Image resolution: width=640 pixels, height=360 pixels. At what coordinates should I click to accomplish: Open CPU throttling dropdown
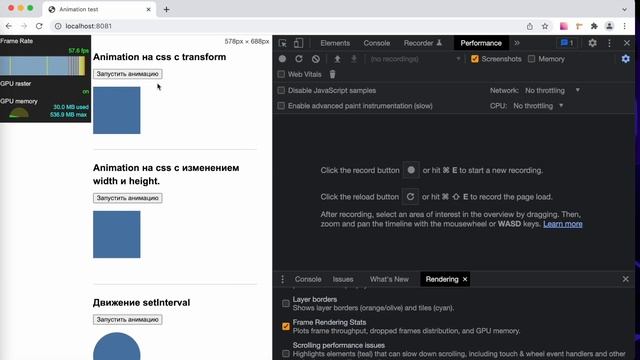pos(538,106)
